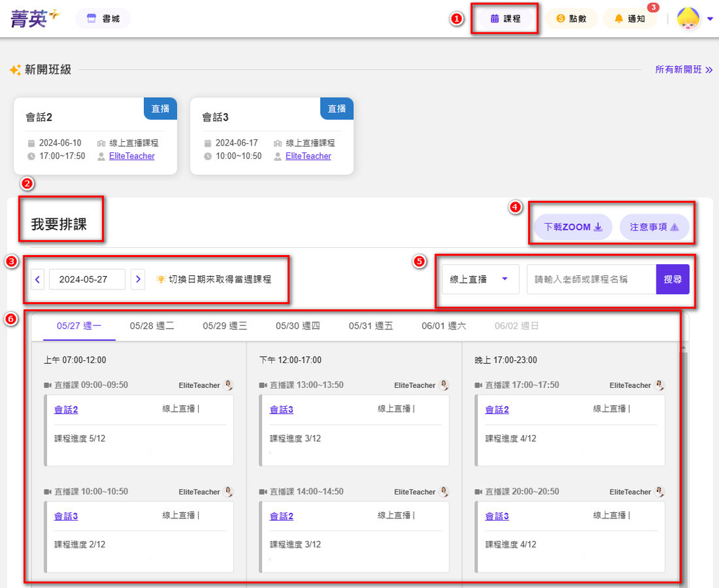The width and height of the screenshot is (719, 588).
Task: Click video camera icon for 20:00~20:50 class
Action: [x=478, y=492]
